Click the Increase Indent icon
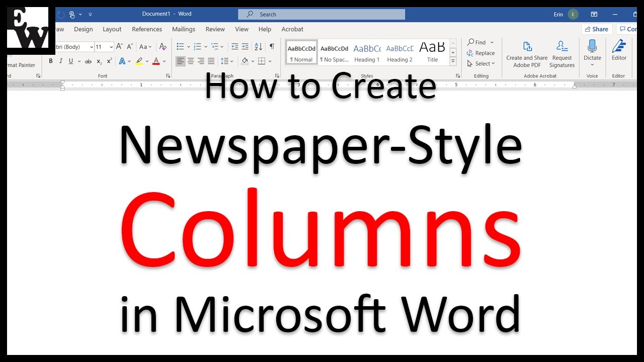 (245, 46)
